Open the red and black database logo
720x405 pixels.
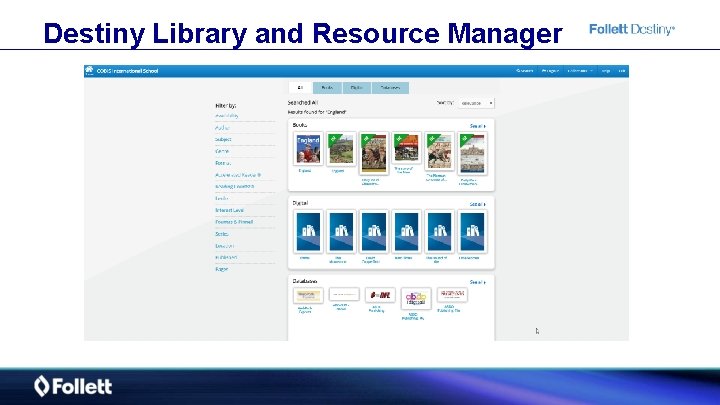[380, 295]
